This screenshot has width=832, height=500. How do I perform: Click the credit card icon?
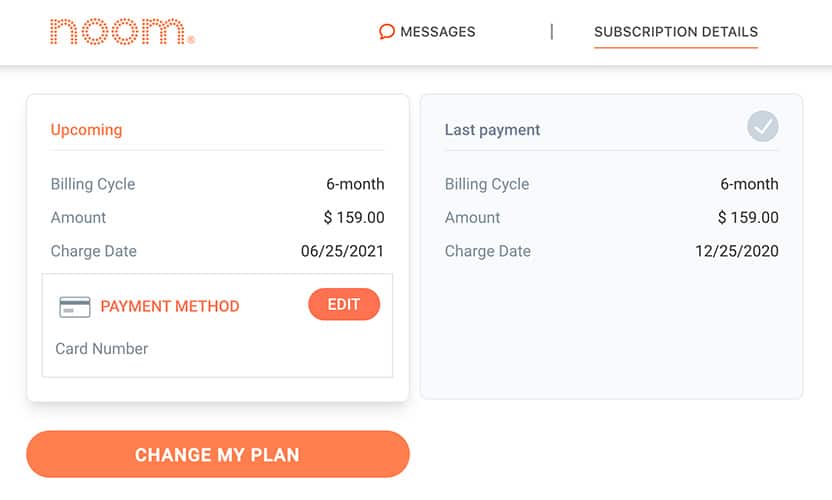click(x=75, y=307)
